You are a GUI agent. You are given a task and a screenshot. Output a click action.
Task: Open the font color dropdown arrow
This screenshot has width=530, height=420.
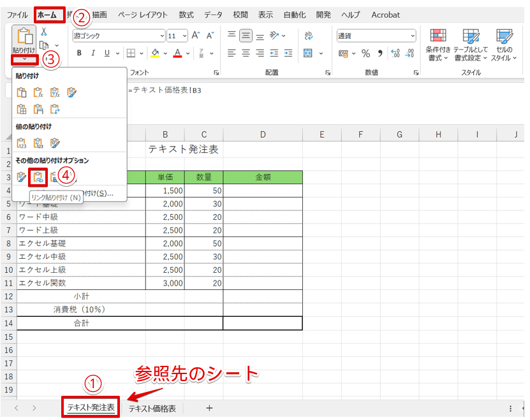(x=188, y=53)
